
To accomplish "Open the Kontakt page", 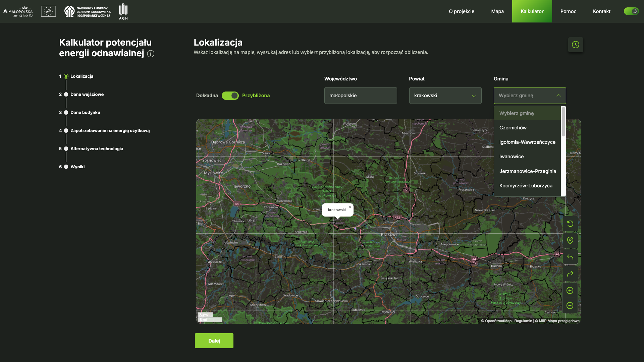I will (601, 11).
